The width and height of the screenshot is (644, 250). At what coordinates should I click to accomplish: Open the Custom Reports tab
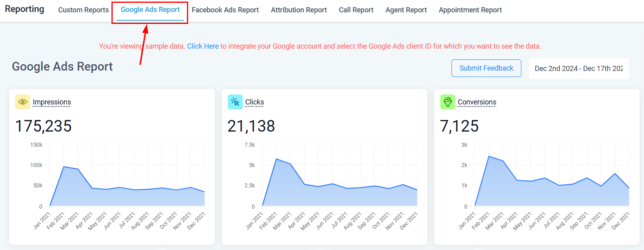[83, 10]
